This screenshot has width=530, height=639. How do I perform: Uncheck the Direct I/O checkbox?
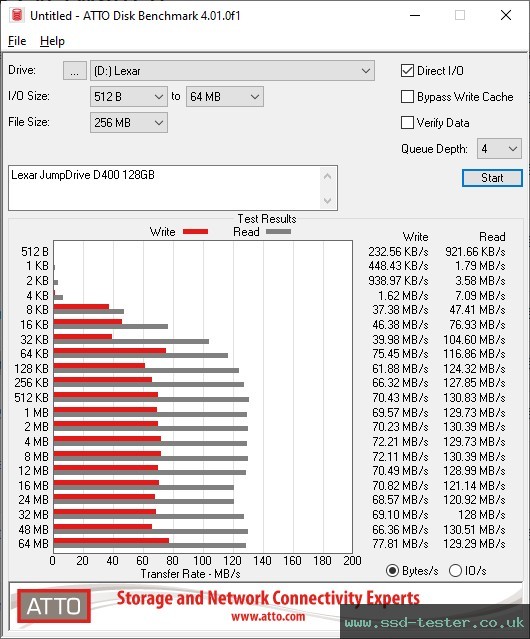[x=407, y=71]
